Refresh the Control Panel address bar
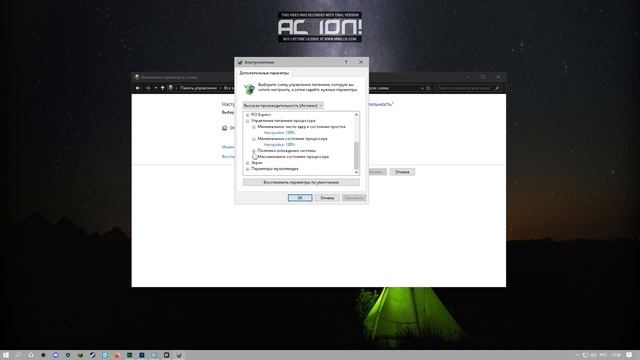The height and width of the screenshot is (360, 640). (428, 88)
